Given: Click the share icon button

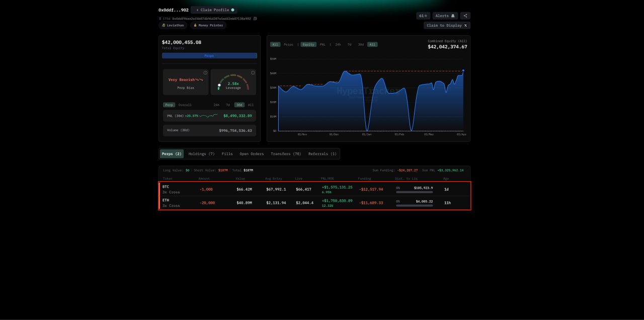Looking at the screenshot, I should [465, 16].
